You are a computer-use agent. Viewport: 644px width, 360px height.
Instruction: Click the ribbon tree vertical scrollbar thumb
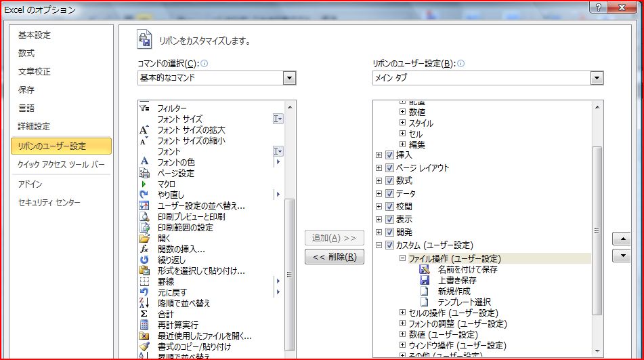point(597,231)
